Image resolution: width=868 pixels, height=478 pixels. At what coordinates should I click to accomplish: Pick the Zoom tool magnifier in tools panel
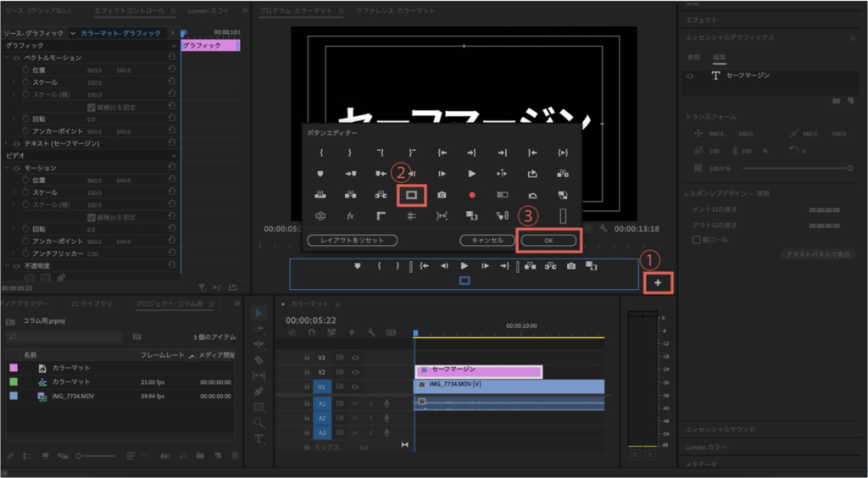(259, 422)
